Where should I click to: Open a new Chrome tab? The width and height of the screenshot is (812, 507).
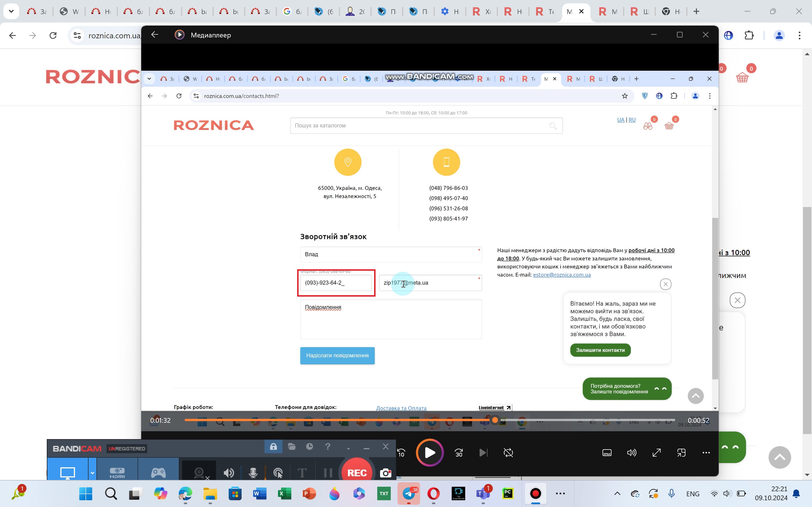click(696, 11)
